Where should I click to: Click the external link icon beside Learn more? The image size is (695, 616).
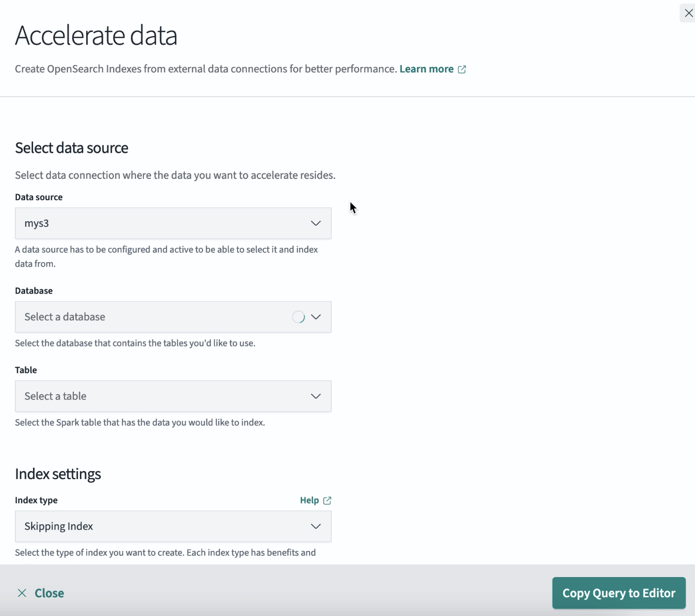pyautogui.click(x=462, y=69)
